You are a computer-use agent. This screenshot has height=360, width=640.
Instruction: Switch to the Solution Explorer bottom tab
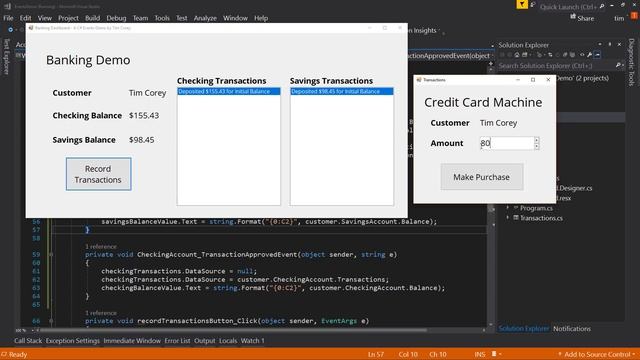point(524,329)
